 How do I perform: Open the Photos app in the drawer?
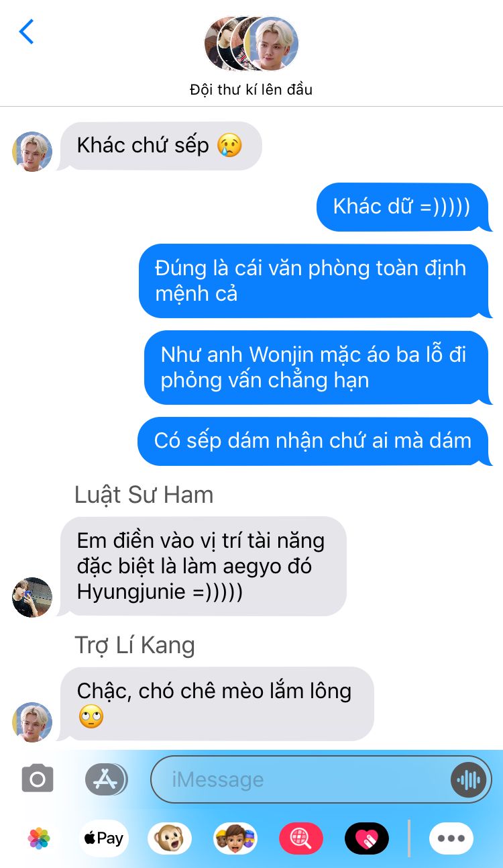[40, 838]
